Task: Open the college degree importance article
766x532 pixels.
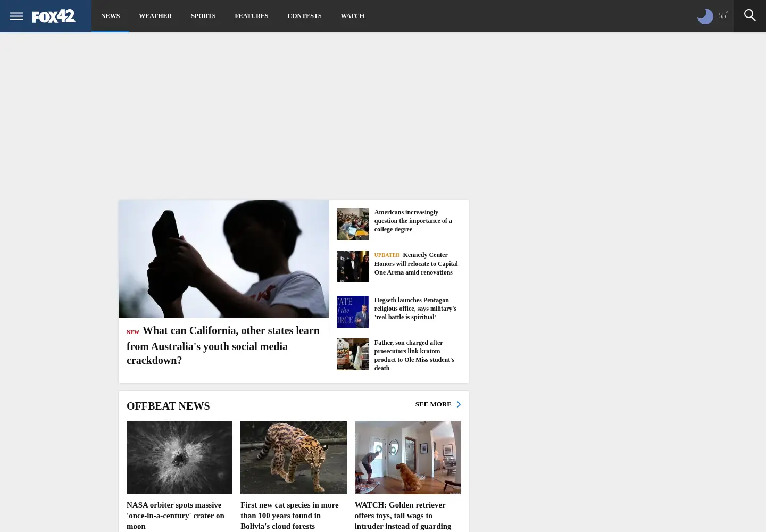Action: point(413,221)
